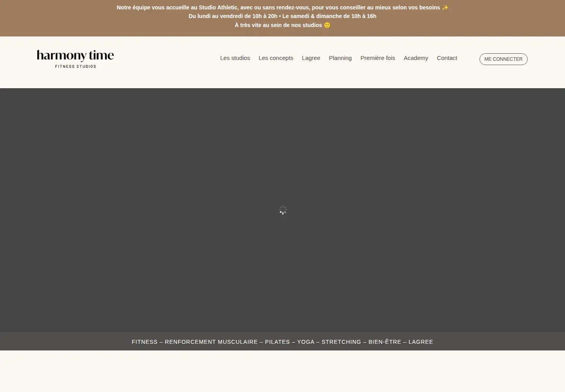Visit the Première fois page
The height and width of the screenshot is (392, 565).
point(378,58)
